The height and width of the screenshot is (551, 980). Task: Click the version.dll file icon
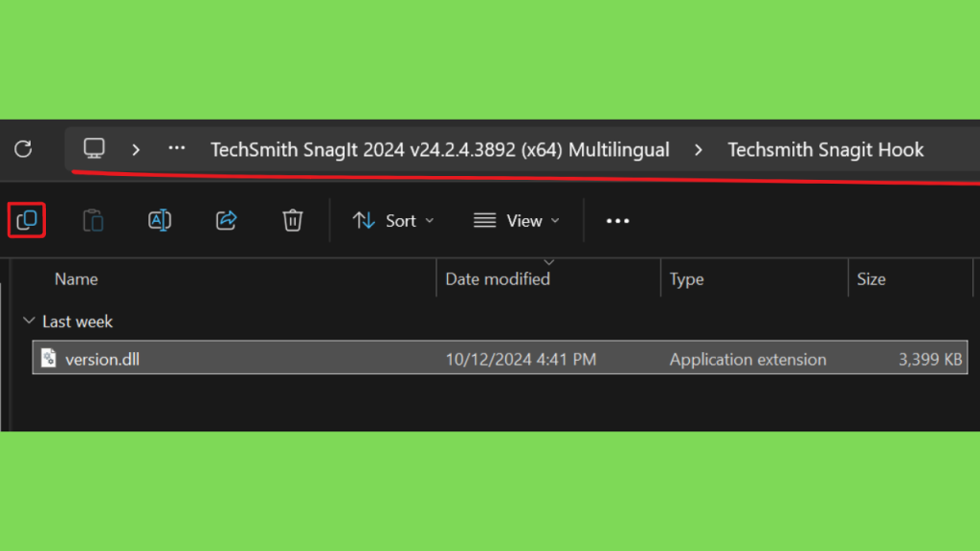coord(49,358)
